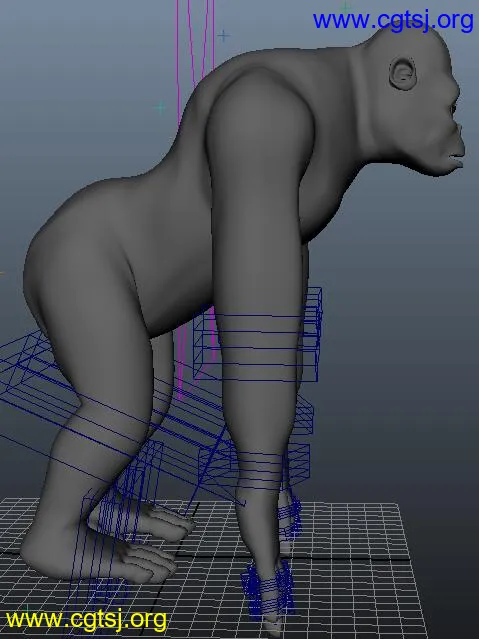This screenshot has width=479, height=639.
Task: Select the blue finger control on front hand
Action: pos(267,588)
